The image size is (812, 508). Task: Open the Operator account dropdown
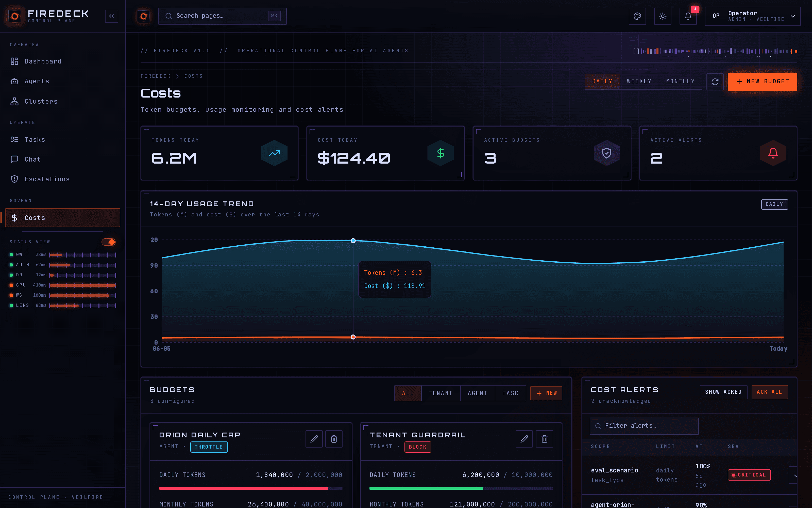[x=753, y=16]
